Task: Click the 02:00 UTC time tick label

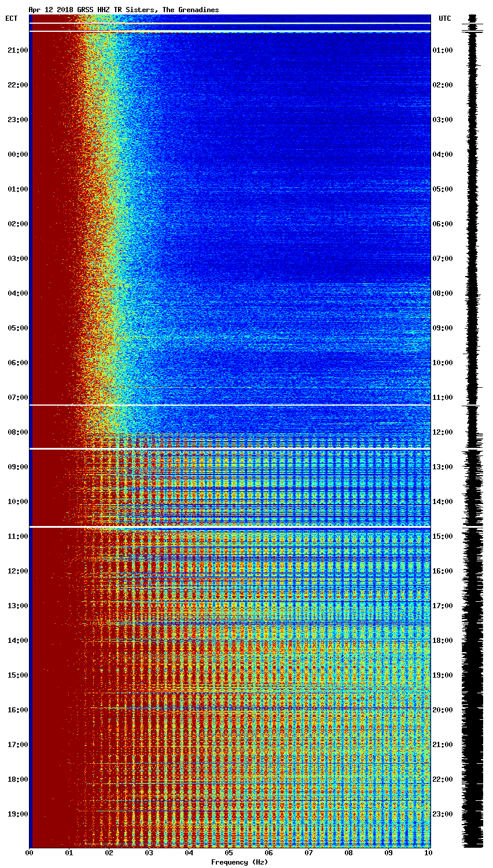Action: [443, 85]
